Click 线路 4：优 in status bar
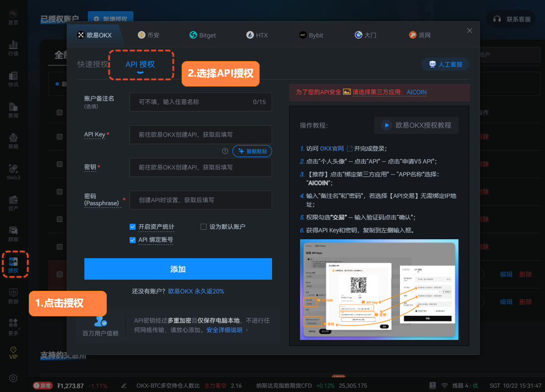Screen dimensions: 545x392 tap(465, 386)
